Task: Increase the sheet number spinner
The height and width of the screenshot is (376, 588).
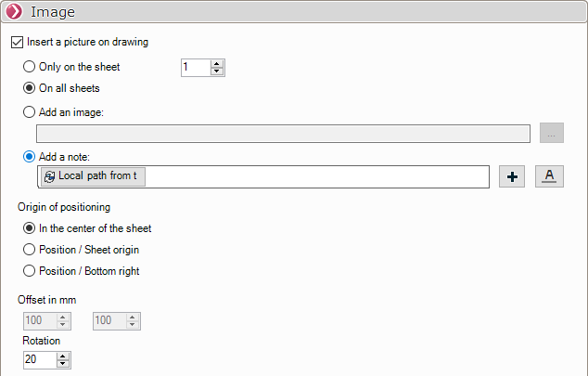Action: pos(217,63)
